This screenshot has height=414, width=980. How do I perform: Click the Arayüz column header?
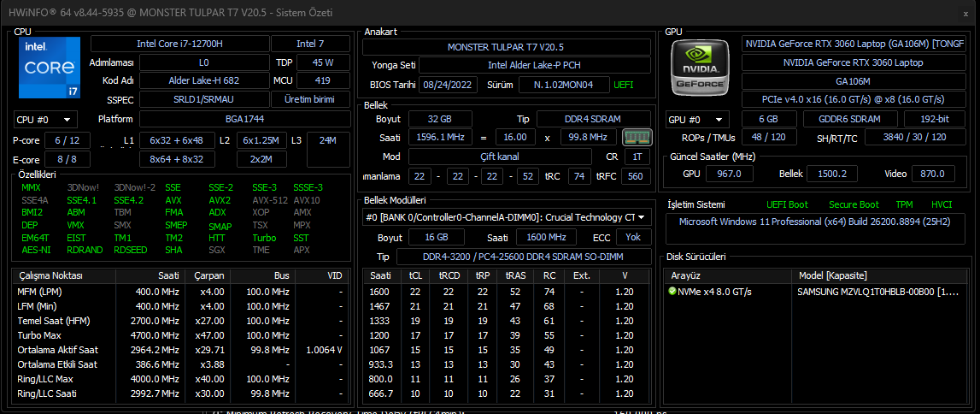(x=729, y=275)
